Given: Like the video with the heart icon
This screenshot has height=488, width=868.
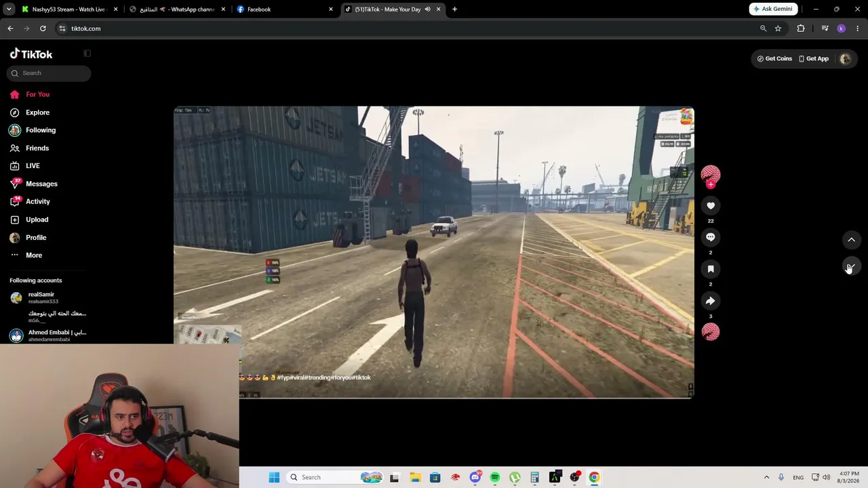Looking at the screenshot, I should [711, 205].
